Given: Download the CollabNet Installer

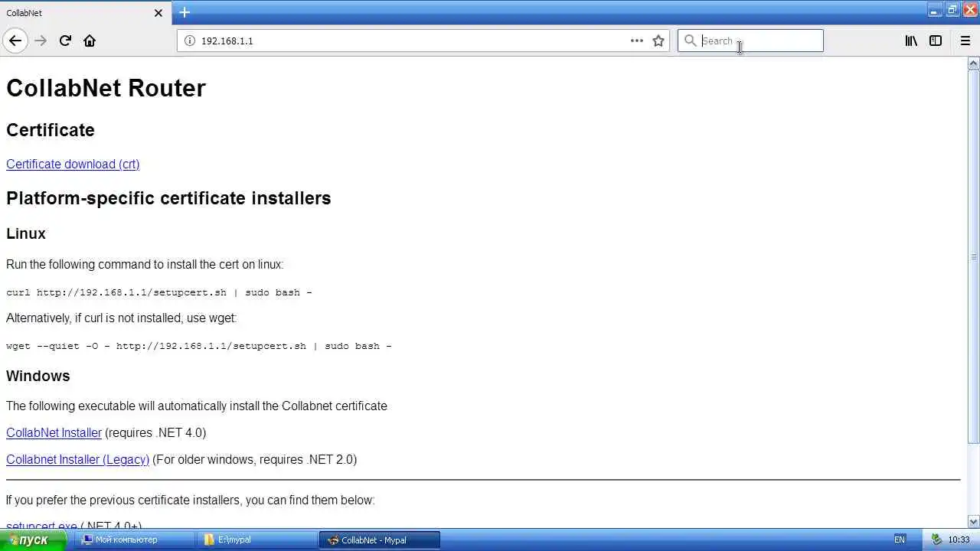Looking at the screenshot, I should click(x=54, y=432).
